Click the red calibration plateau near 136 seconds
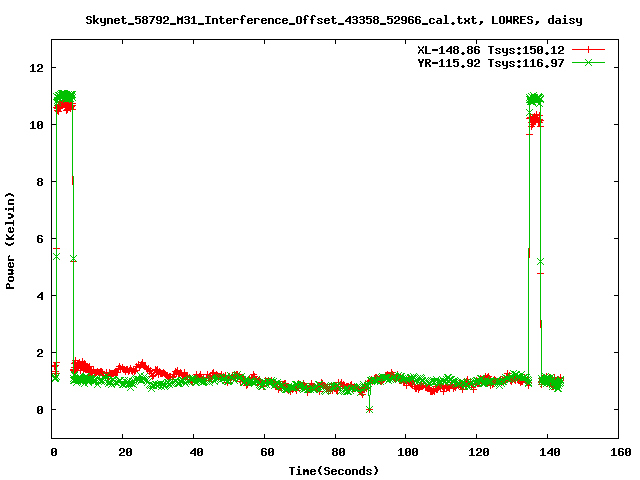 point(535,120)
